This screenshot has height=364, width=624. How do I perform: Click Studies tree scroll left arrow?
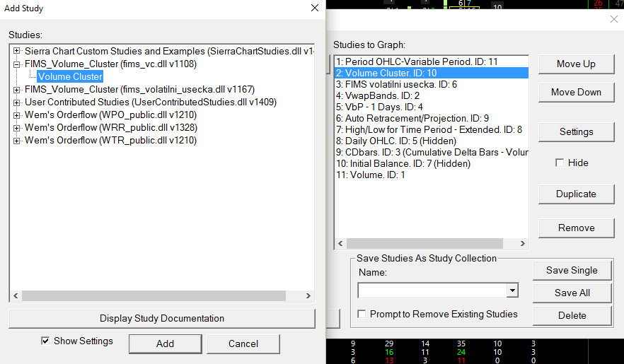(16, 295)
